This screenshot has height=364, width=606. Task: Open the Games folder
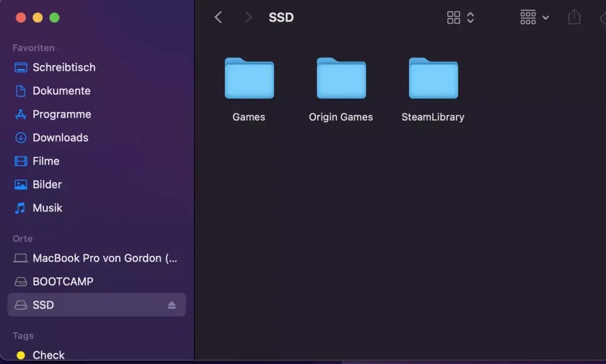point(249,78)
